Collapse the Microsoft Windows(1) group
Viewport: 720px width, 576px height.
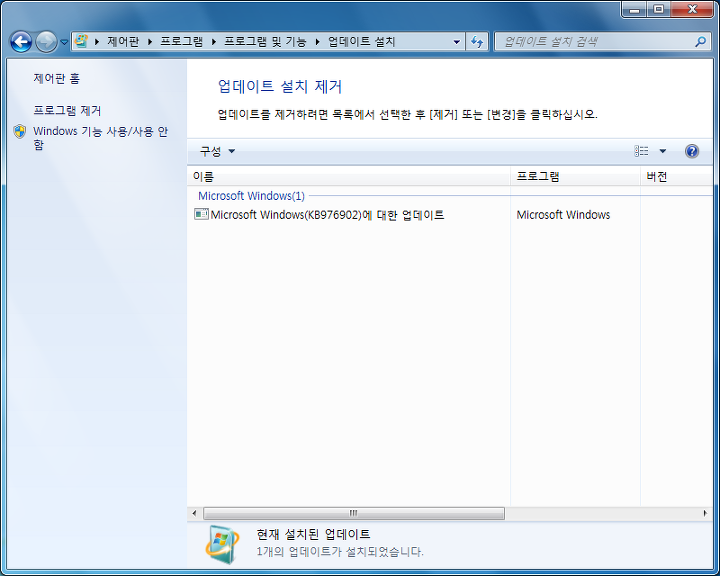[x=251, y=196]
